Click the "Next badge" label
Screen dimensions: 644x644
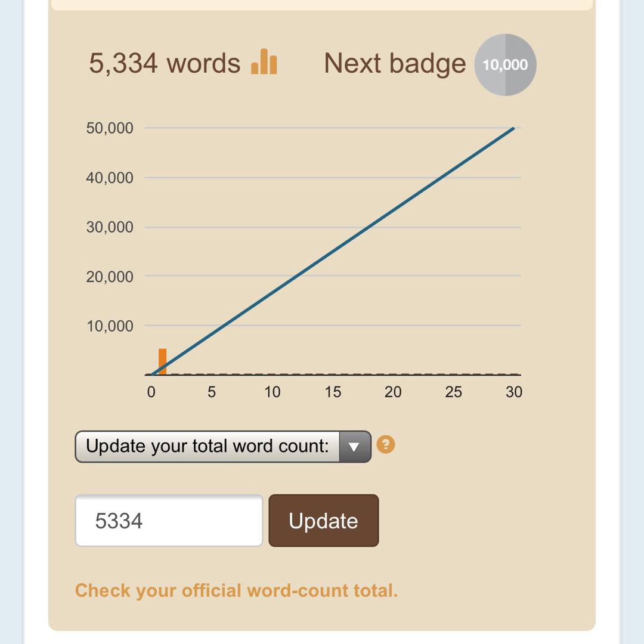tap(395, 63)
